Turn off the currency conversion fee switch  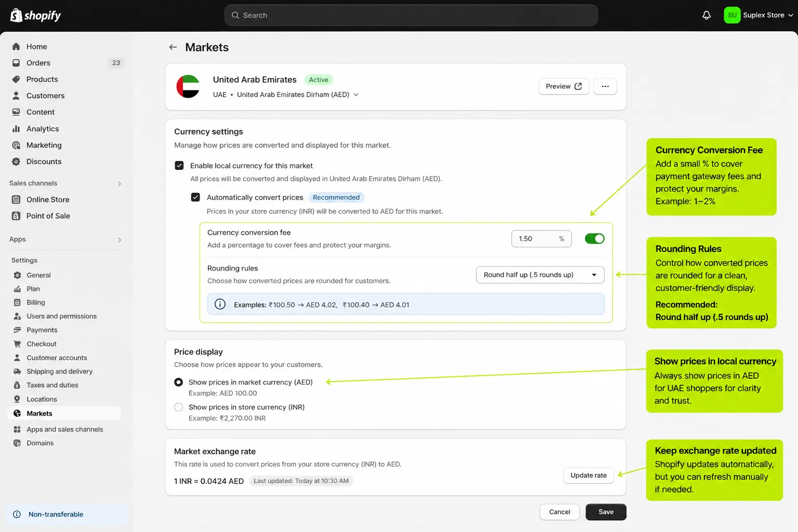click(594, 238)
